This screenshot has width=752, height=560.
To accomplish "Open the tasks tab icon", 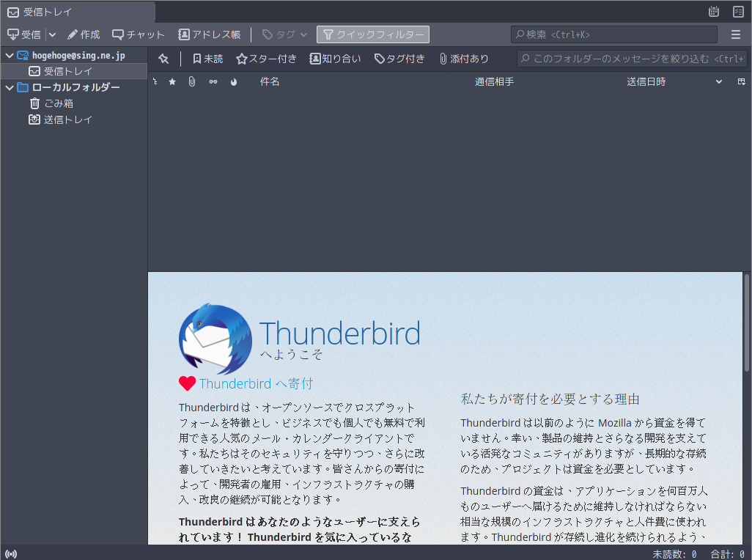I will tap(739, 12).
